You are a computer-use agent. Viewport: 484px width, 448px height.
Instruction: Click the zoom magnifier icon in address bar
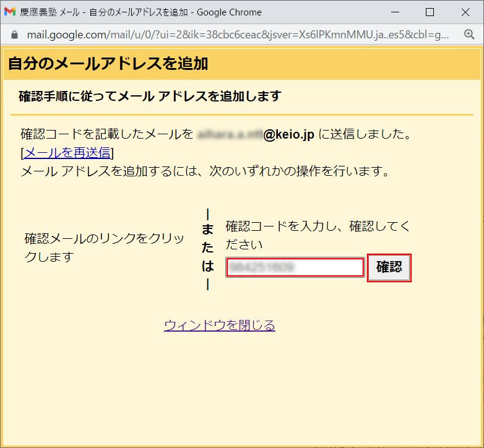click(x=469, y=35)
